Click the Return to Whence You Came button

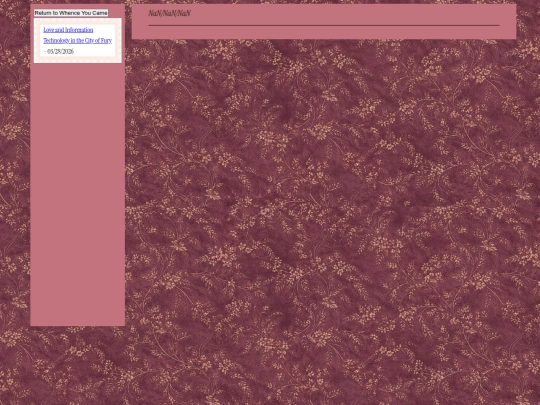pyautogui.click(x=71, y=13)
